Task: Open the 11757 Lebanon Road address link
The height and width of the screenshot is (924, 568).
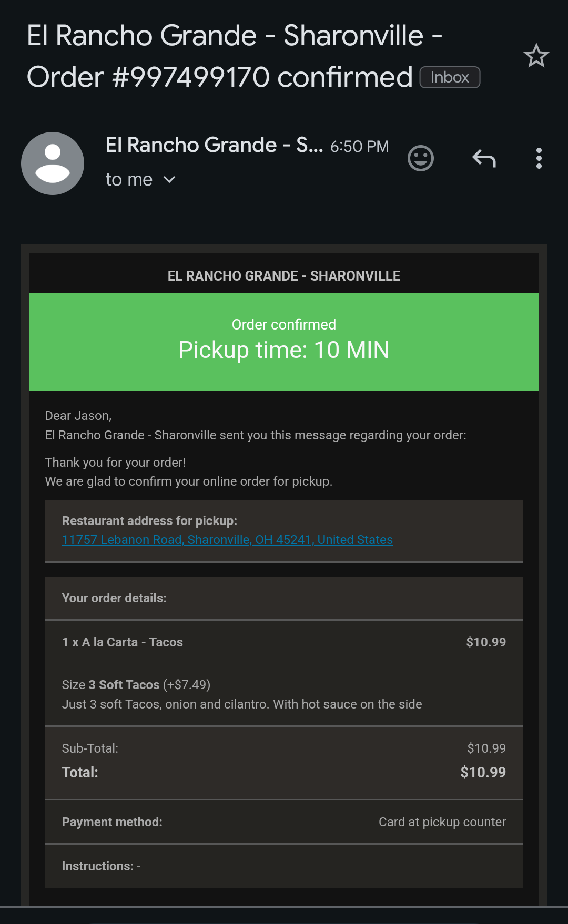Action: pyautogui.click(x=227, y=540)
